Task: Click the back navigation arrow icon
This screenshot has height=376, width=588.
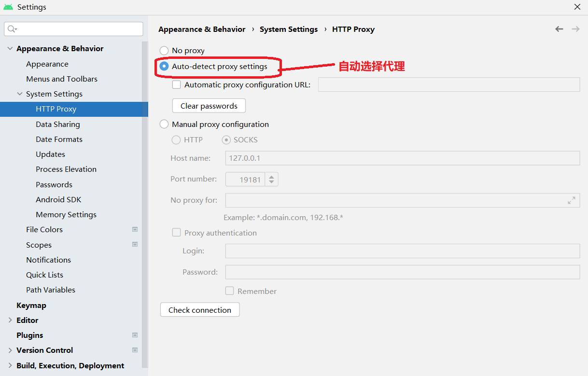Action: (x=559, y=29)
